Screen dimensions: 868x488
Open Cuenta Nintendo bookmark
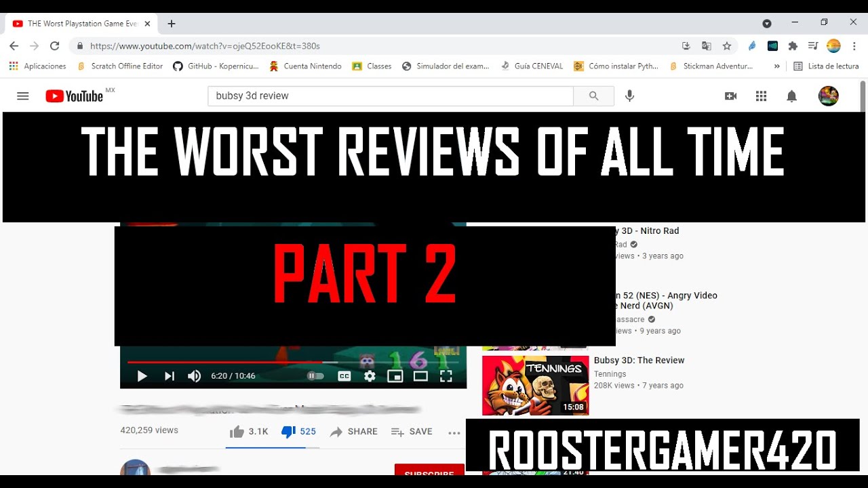click(305, 66)
